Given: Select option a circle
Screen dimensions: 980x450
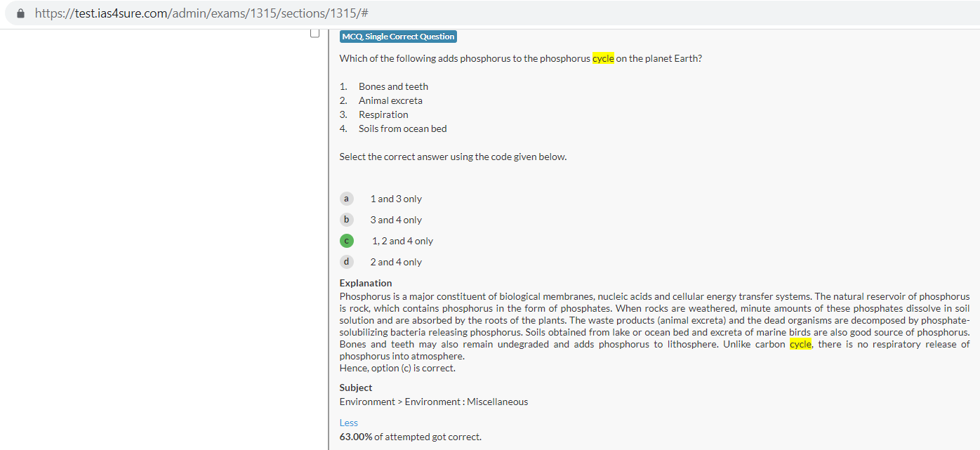Looking at the screenshot, I should pyautogui.click(x=346, y=199).
